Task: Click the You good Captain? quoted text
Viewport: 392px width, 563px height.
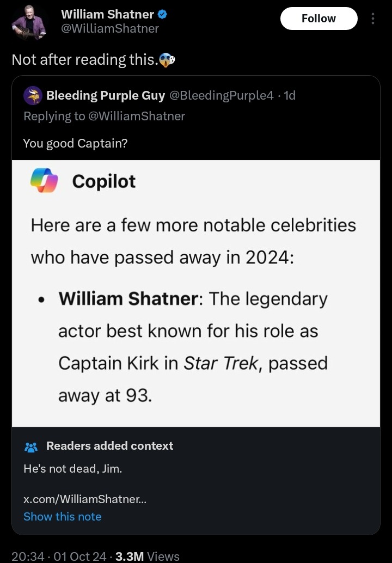Action: pos(75,143)
